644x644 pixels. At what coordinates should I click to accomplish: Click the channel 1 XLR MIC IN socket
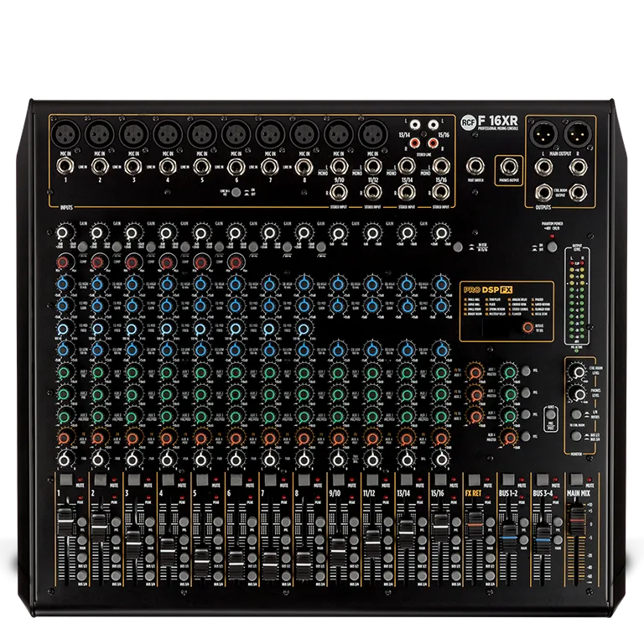[x=65, y=134]
